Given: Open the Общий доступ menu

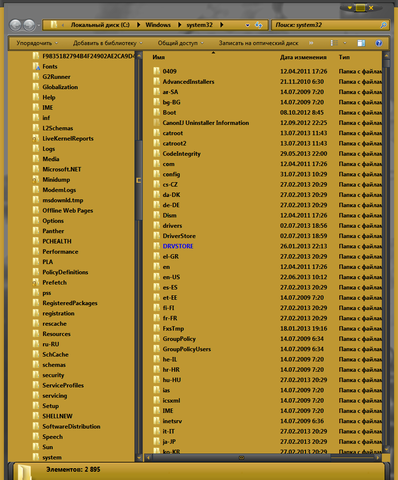Looking at the screenshot, I should point(180,43).
